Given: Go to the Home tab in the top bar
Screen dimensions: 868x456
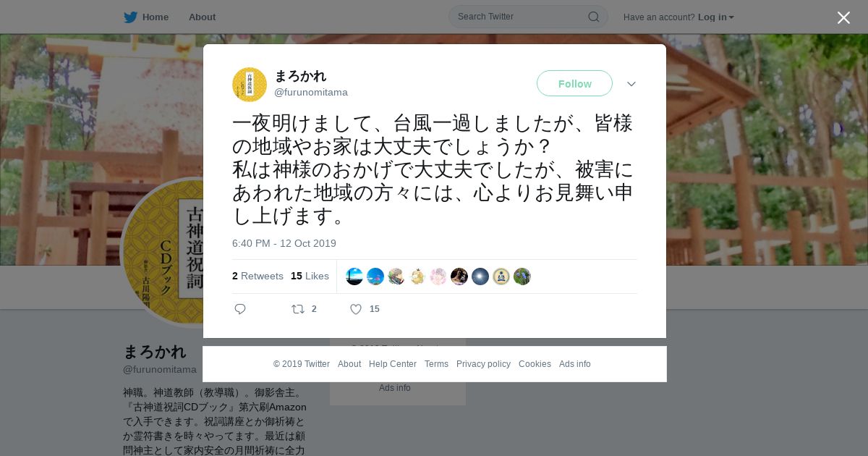Looking at the screenshot, I should (x=156, y=17).
